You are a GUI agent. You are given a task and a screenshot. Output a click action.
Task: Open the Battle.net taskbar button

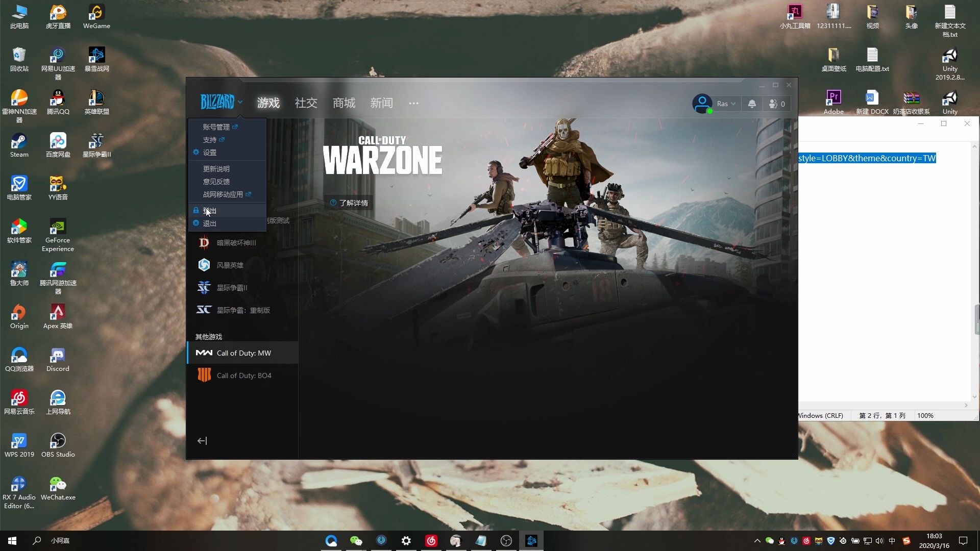pos(531,541)
